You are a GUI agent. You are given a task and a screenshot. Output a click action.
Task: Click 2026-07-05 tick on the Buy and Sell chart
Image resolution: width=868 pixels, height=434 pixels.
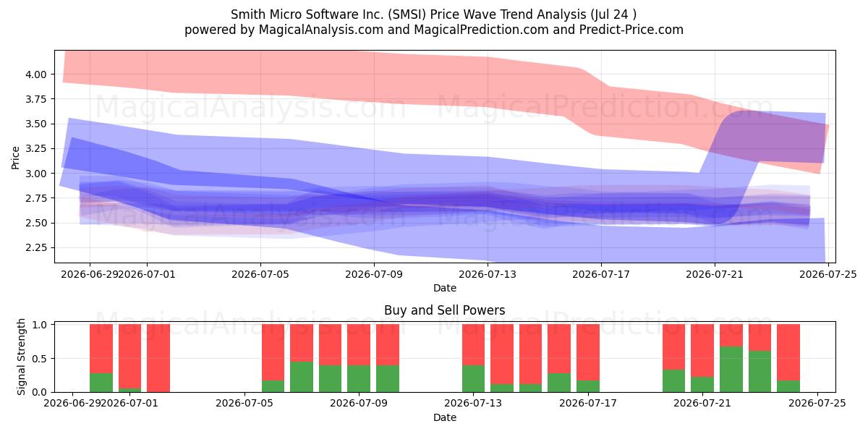coord(244,404)
